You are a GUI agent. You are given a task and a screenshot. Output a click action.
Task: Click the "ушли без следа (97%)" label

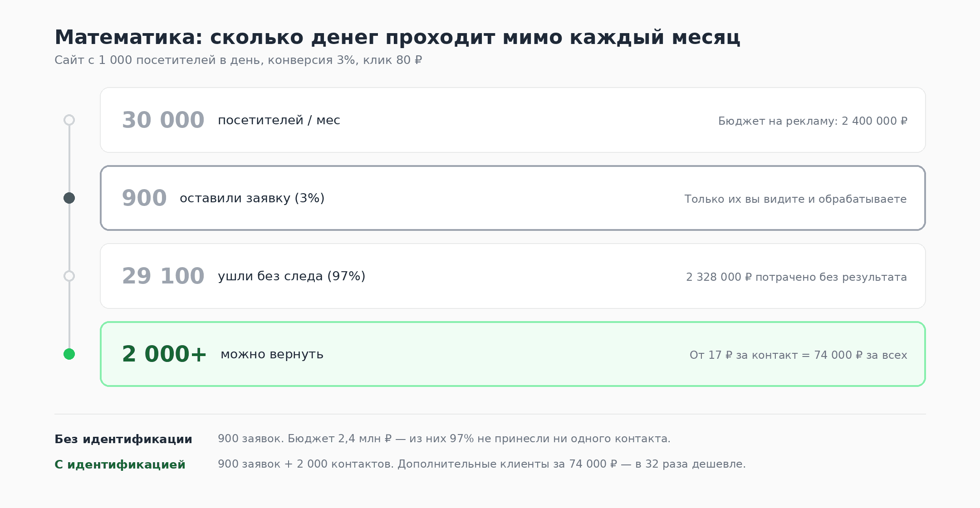click(291, 276)
